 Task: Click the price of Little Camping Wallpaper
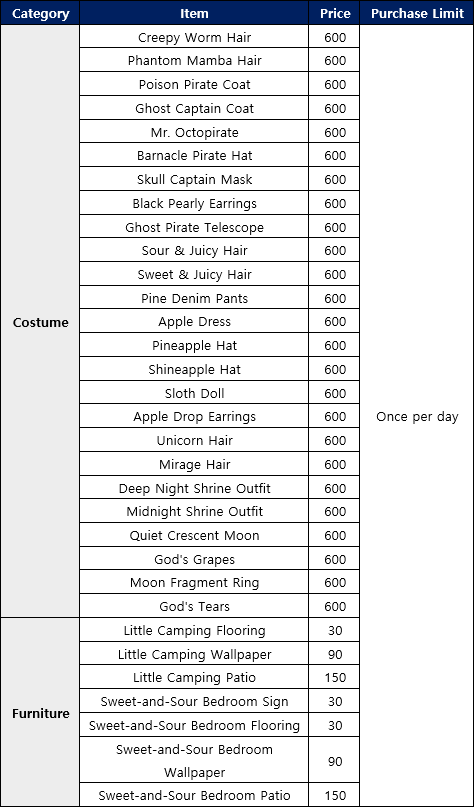(335, 654)
